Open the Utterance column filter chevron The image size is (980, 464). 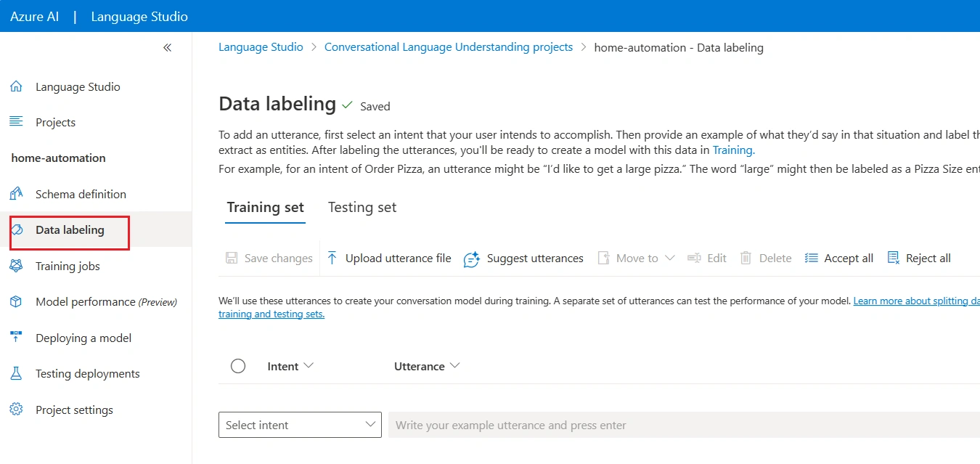coord(455,365)
